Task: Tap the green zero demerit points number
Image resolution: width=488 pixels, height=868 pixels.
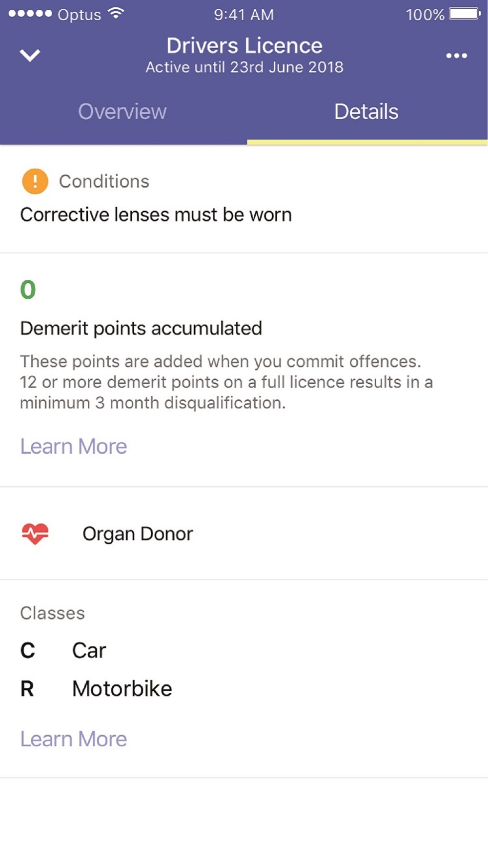Action: (28, 289)
